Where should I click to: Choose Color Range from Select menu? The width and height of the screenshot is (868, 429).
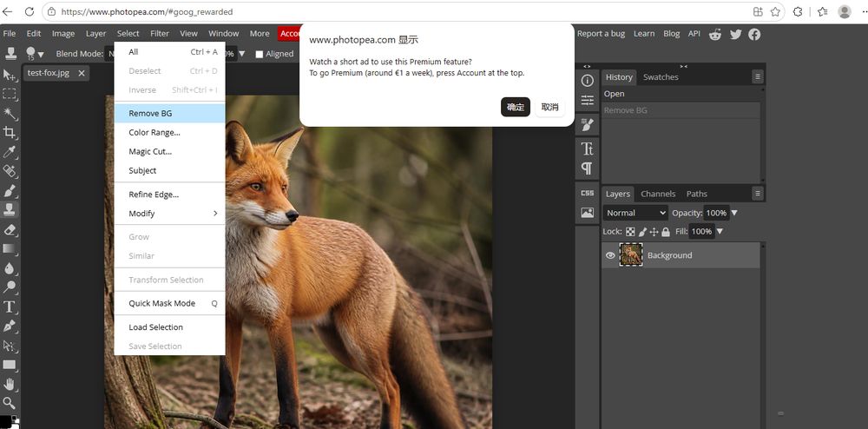(x=170, y=132)
